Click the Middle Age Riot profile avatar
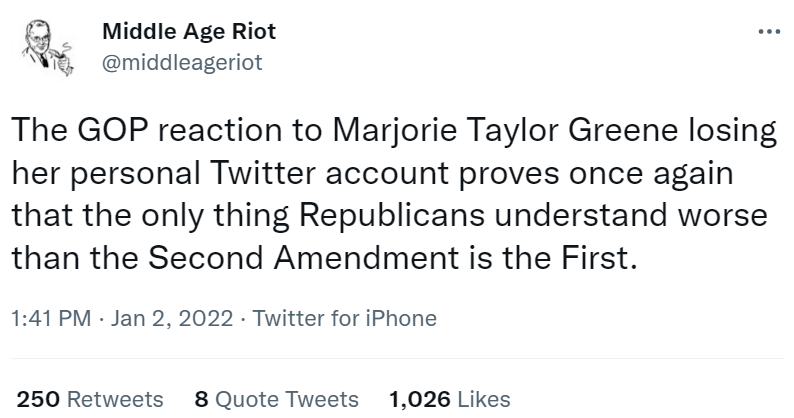Screen dimensions: 794x418 tap(45, 47)
